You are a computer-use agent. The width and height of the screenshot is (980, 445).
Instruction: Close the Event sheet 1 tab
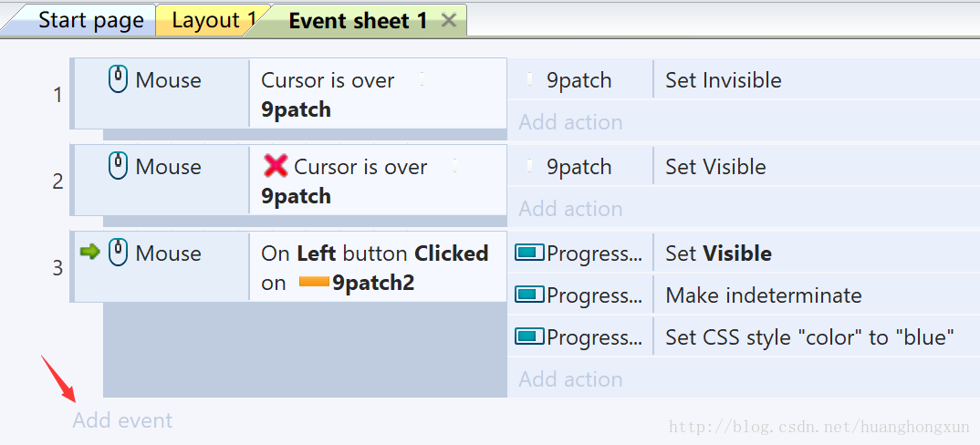coord(448,20)
